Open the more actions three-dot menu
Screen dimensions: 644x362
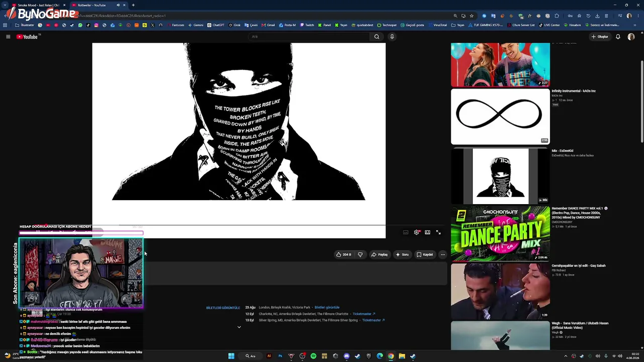[443, 254]
